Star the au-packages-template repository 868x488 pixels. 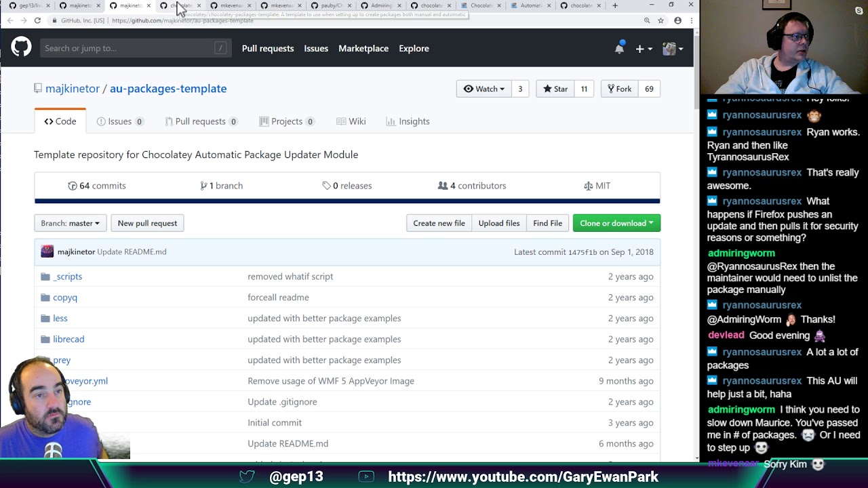[555, 89]
